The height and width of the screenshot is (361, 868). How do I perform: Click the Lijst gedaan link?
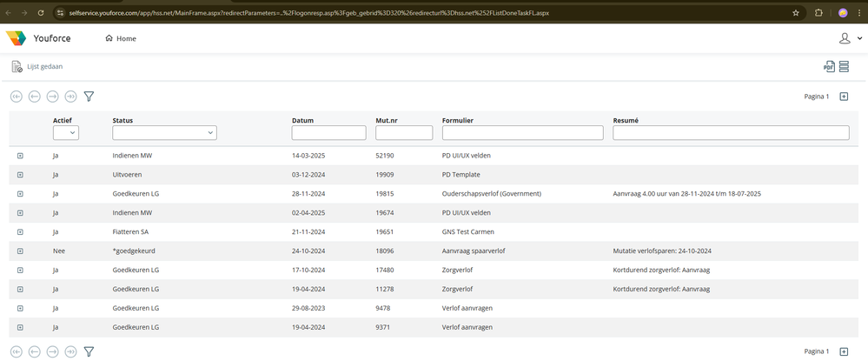tap(43, 67)
